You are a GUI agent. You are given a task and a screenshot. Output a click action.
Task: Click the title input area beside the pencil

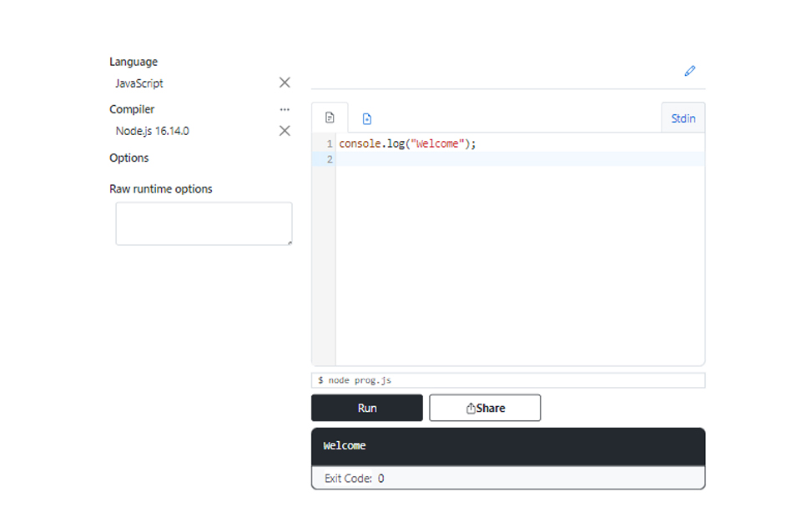tap(496, 72)
